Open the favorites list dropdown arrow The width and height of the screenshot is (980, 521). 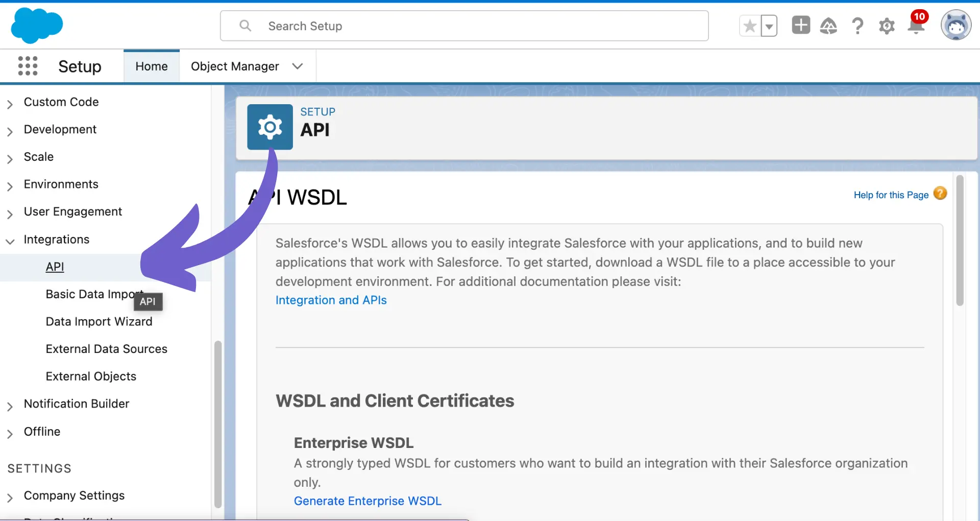769,26
